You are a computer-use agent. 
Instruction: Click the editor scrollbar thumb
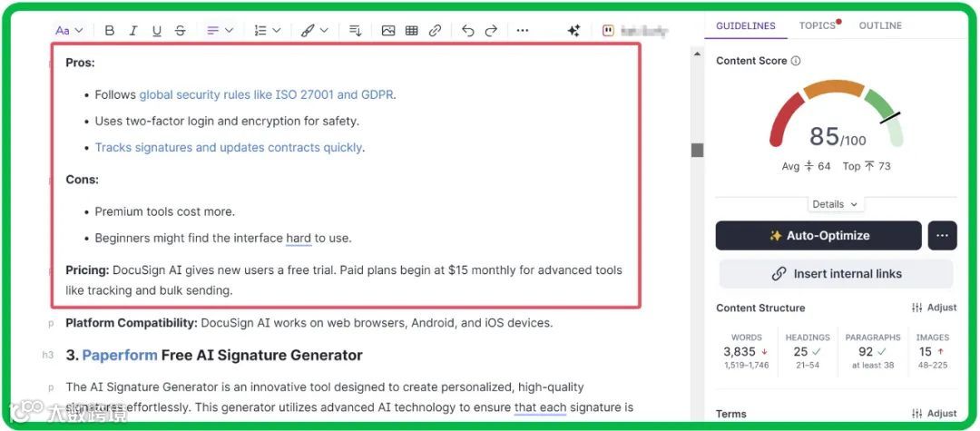697,150
